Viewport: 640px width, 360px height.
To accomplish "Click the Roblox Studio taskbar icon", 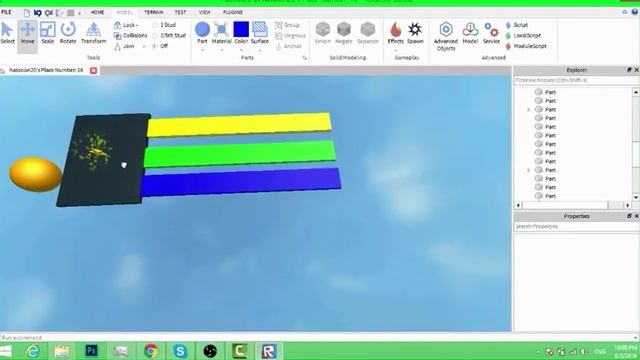I will 269,351.
